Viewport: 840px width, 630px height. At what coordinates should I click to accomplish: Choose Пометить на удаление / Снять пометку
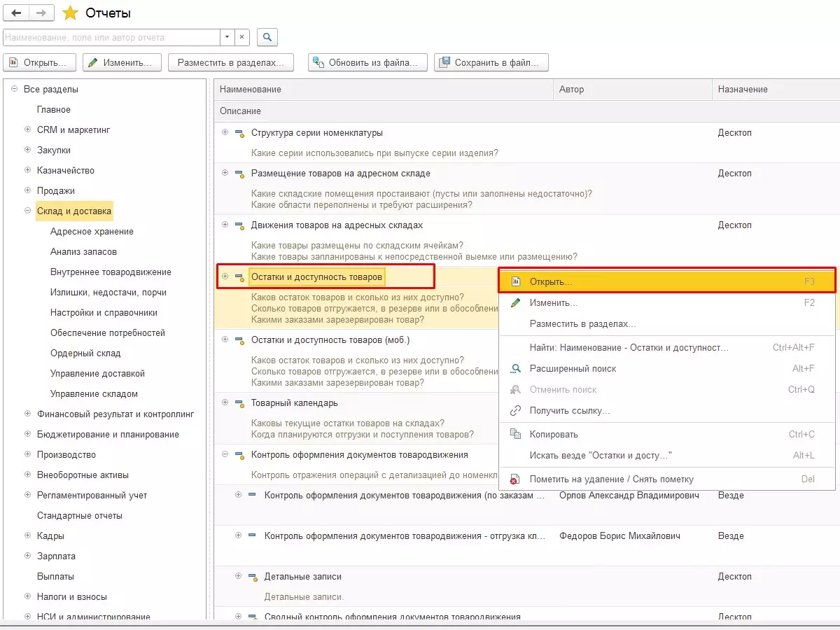[x=666, y=479]
